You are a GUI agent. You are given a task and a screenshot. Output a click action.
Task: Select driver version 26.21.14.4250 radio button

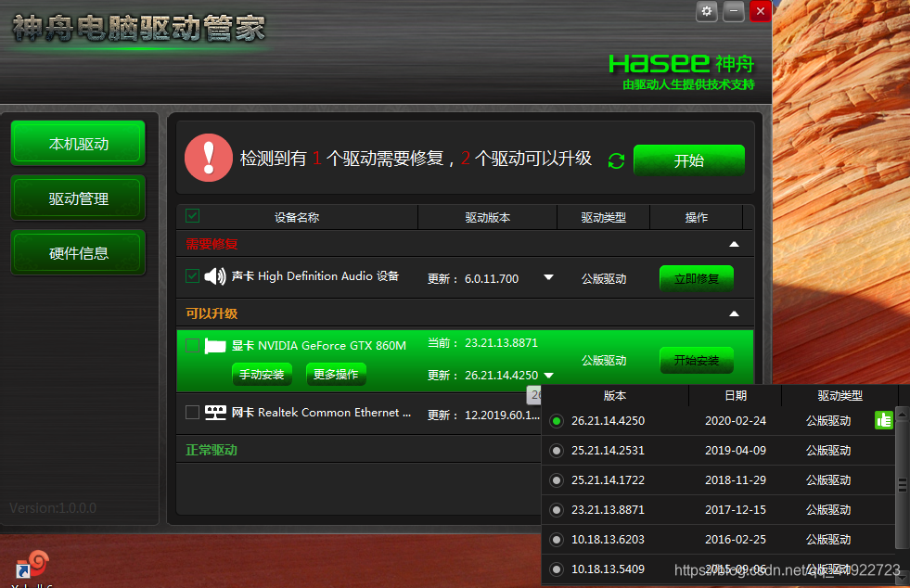click(x=557, y=421)
